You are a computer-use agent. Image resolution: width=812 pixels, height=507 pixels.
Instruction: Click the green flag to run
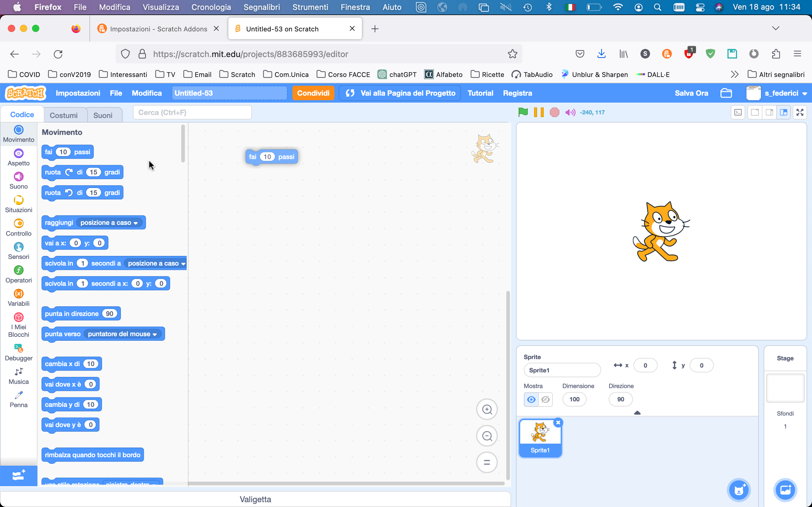[523, 112]
